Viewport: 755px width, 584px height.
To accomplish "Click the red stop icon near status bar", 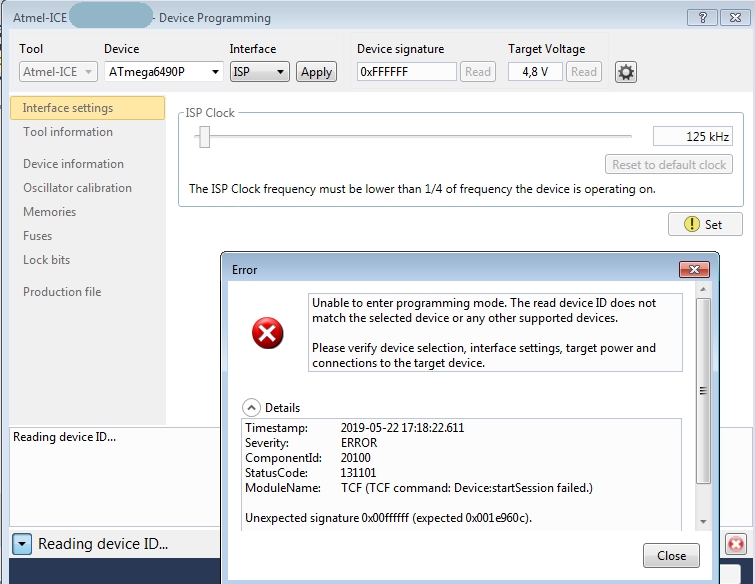I will click(x=736, y=544).
